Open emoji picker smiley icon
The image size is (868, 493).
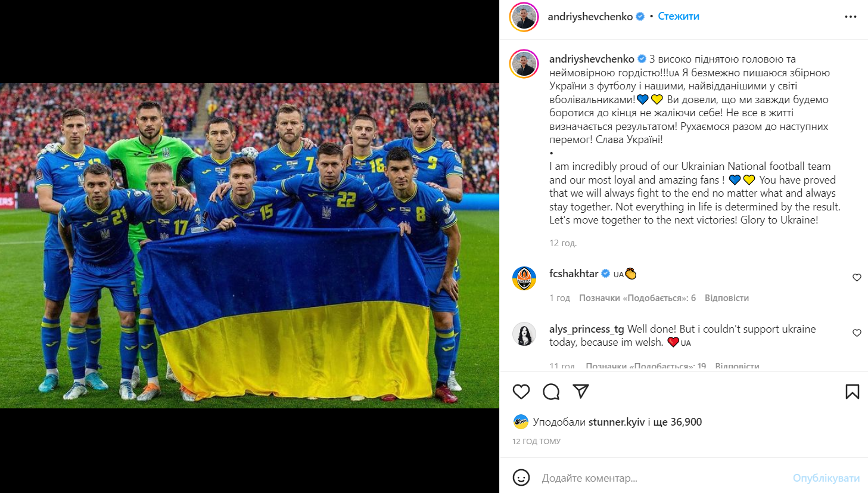(x=521, y=478)
